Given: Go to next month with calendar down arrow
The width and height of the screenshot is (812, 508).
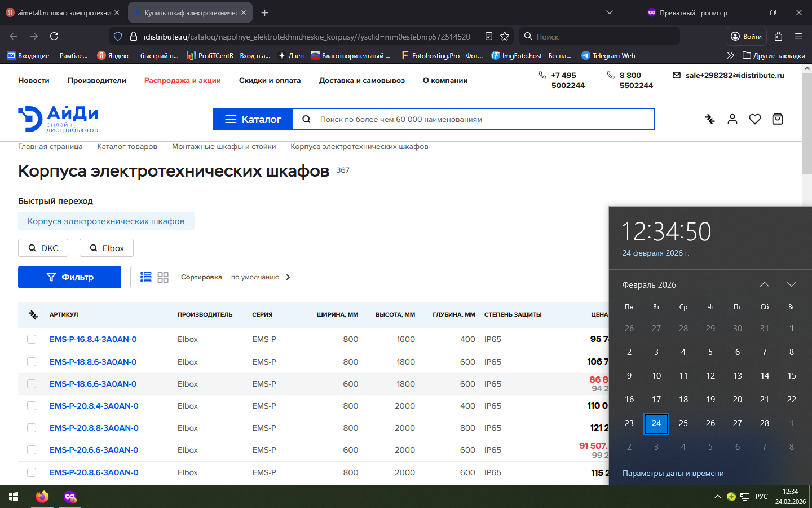Looking at the screenshot, I should 792,284.
